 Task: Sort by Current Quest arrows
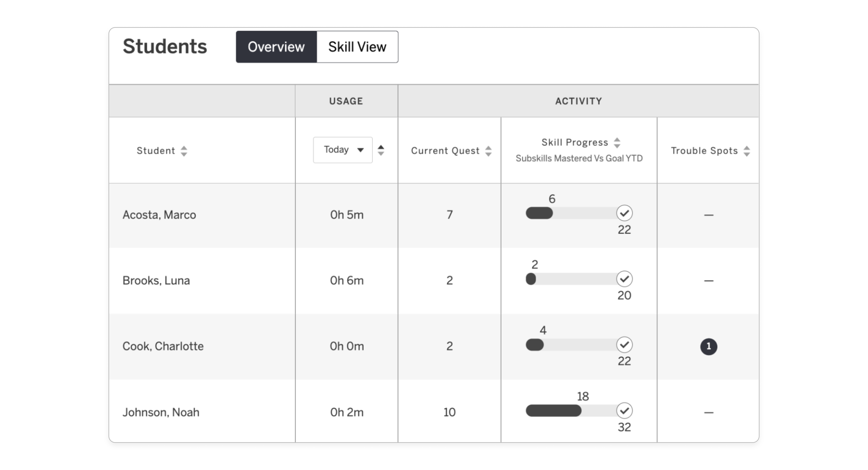coord(488,151)
